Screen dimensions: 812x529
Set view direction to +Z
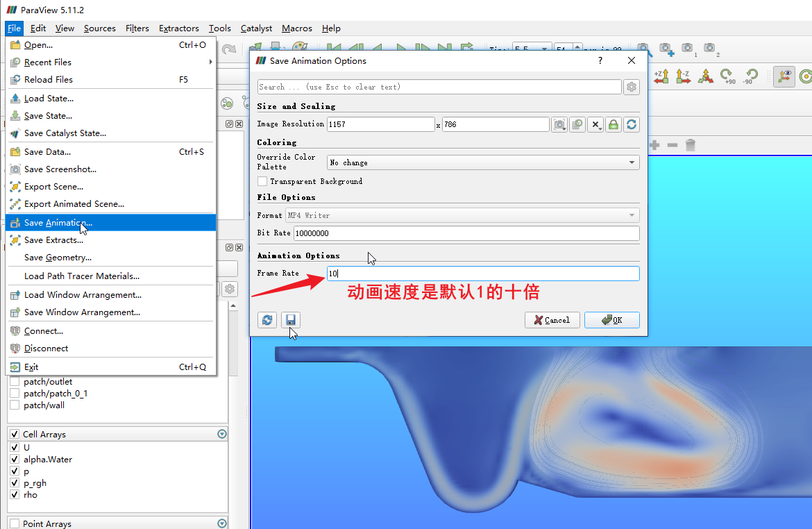(661, 76)
